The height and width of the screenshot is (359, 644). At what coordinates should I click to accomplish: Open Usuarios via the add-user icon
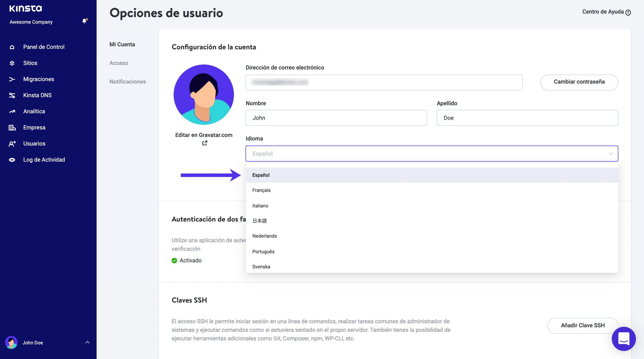coord(12,143)
